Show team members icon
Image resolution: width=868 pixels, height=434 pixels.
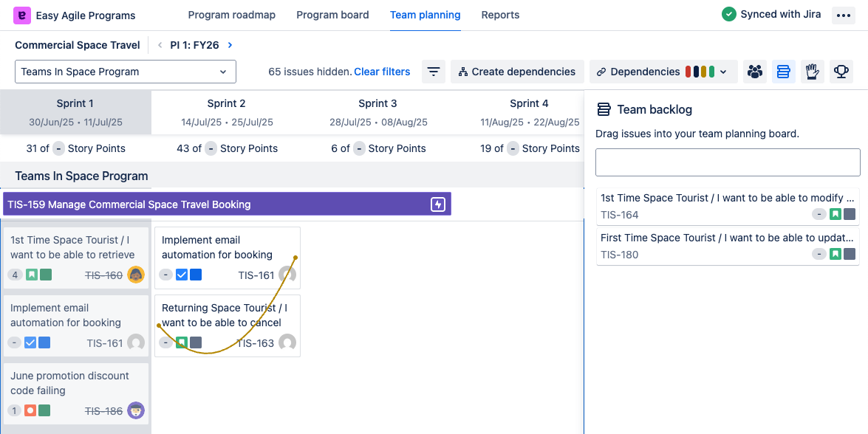pyautogui.click(x=754, y=72)
